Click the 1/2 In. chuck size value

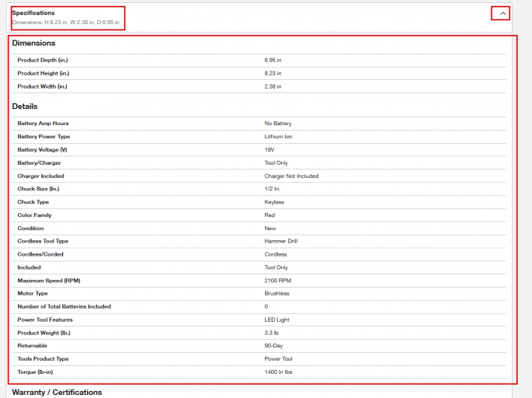(x=273, y=189)
